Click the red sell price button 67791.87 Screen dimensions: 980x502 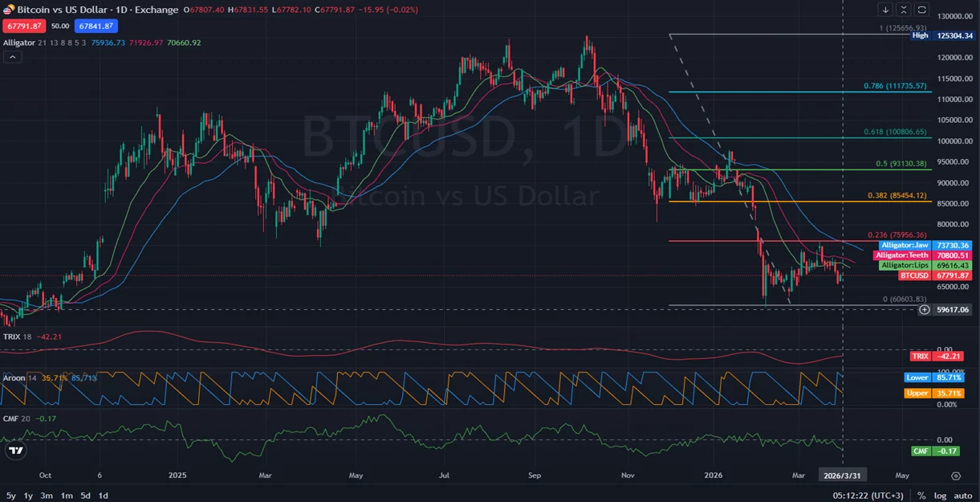pyautogui.click(x=23, y=26)
